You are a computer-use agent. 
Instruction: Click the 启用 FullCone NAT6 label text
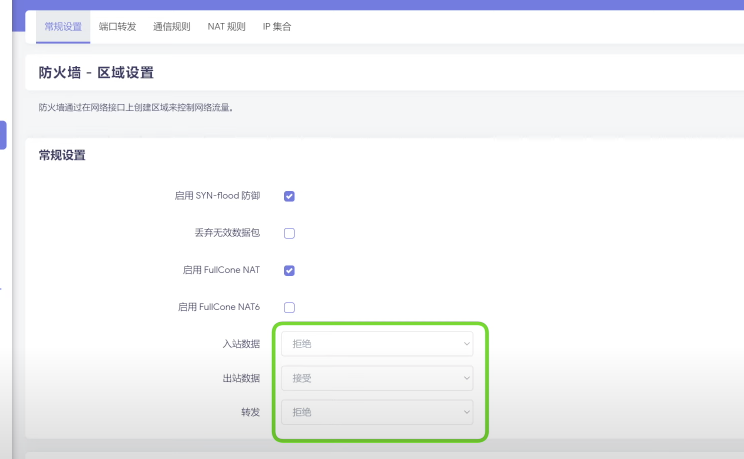pyautogui.click(x=218, y=307)
